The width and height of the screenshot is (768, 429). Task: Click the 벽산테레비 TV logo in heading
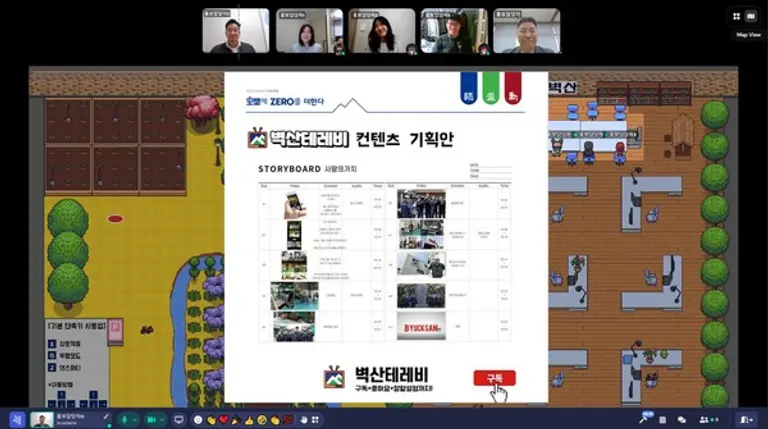258,138
